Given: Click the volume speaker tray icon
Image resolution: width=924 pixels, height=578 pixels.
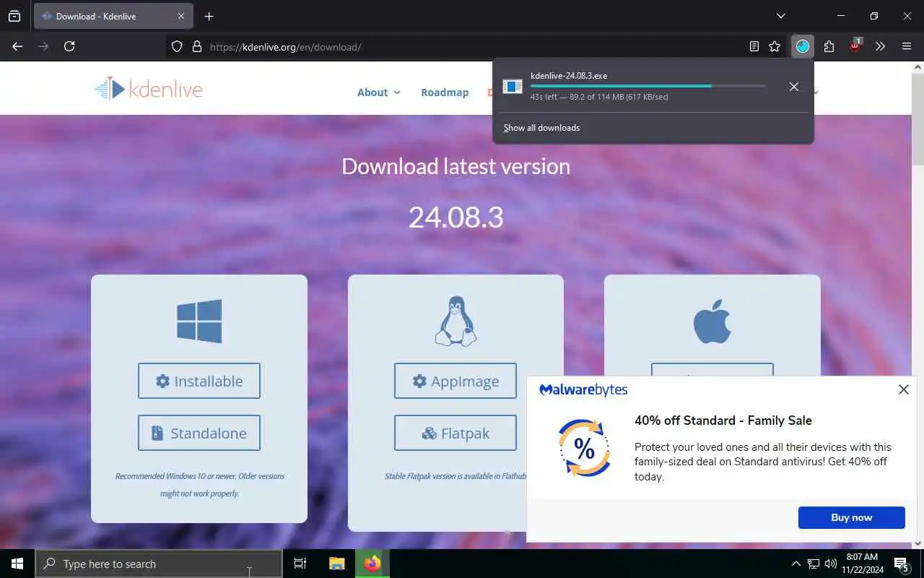Looking at the screenshot, I should pyautogui.click(x=830, y=564).
